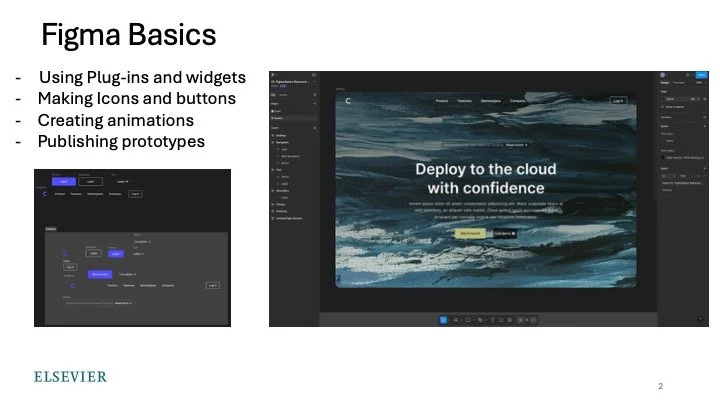This screenshot has width=720, height=405.
Task: Click 'Using Plug-ins and widgets' bullet
Action: click(142, 77)
